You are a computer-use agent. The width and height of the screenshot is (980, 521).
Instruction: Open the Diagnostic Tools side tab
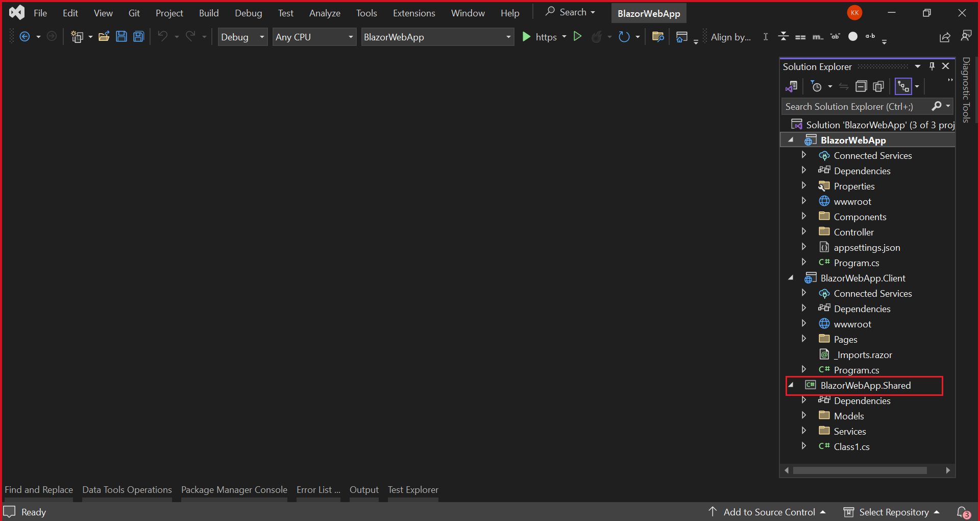(966, 90)
